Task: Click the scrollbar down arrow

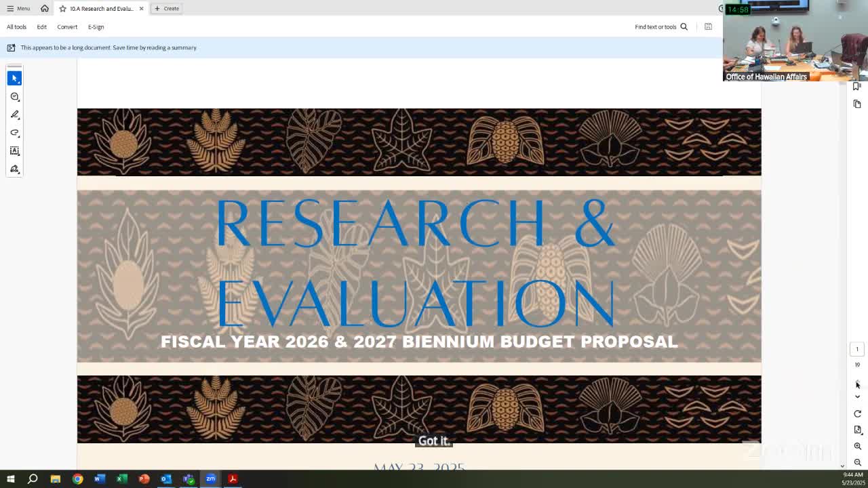Action: click(x=843, y=466)
